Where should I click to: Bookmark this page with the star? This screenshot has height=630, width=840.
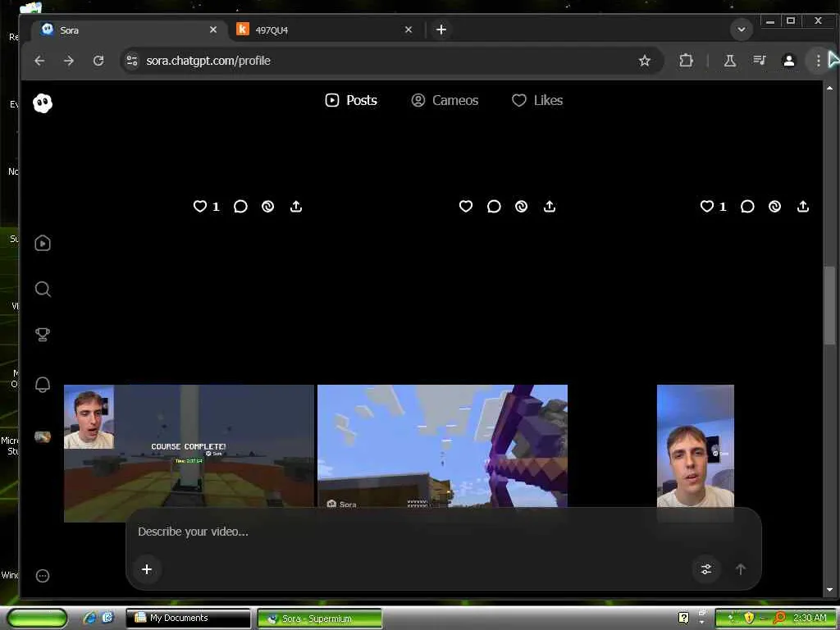click(645, 61)
